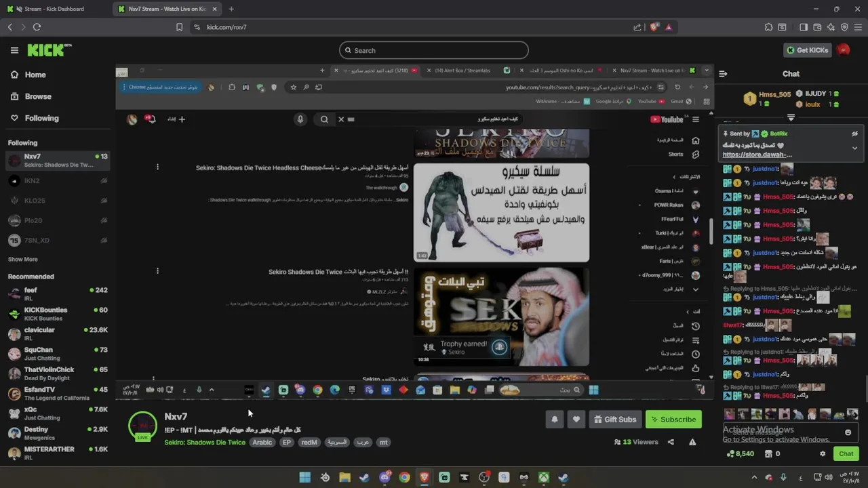This screenshot has width=868, height=488.
Task: Switch to Stream - Kick Dashboard tab
Action: click(54, 9)
